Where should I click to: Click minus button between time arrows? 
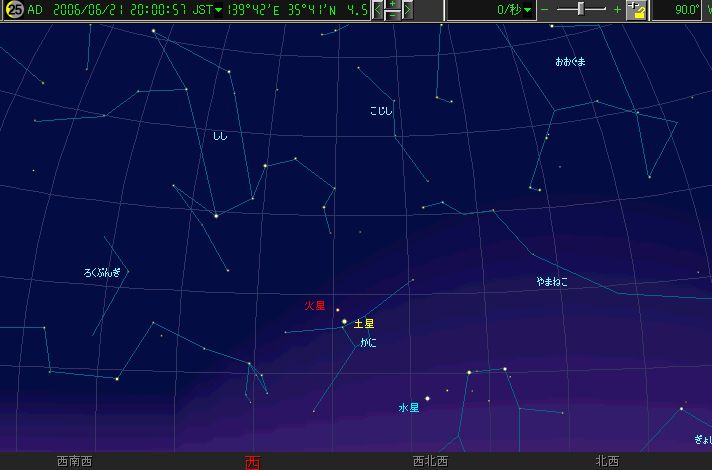[x=393, y=16]
